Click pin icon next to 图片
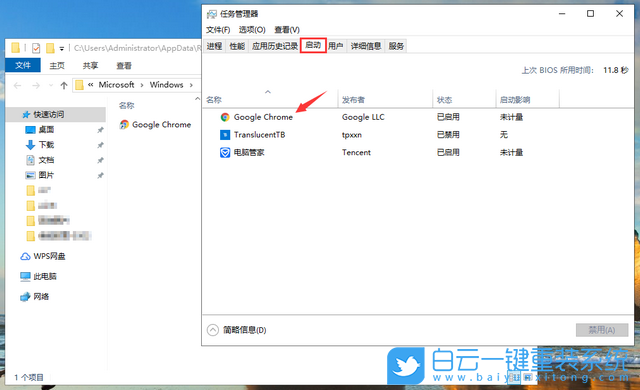The width and height of the screenshot is (640, 390). click(x=100, y=175)
